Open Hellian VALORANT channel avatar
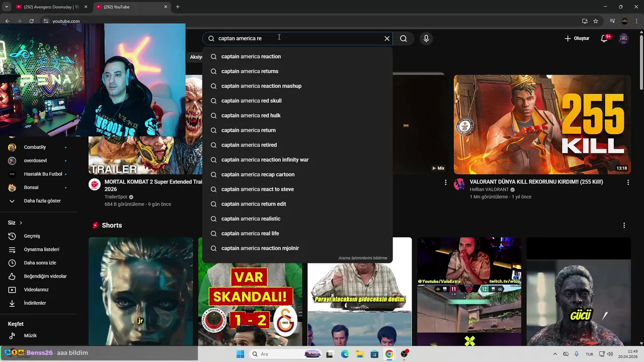This screenshot has height=362, width=644. pos(459,184)
